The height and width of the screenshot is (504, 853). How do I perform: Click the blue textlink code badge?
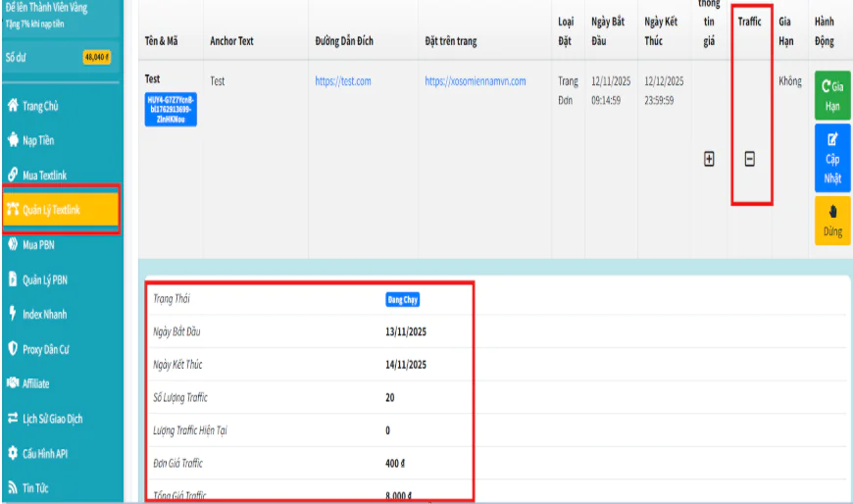[x=171, y=110]
